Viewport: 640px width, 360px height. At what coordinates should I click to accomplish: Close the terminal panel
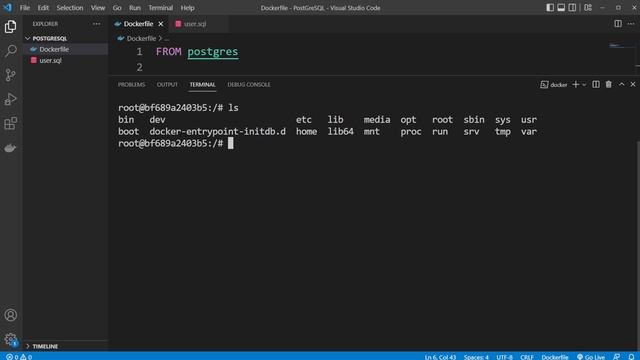pos(633,84)
